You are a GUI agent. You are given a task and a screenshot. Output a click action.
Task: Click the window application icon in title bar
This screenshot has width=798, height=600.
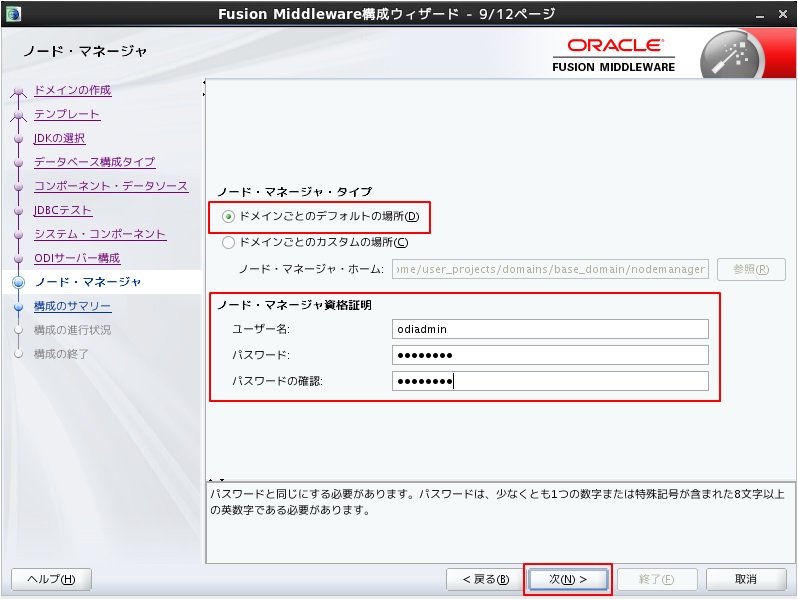pyautogui.click(x=12, y=13)
